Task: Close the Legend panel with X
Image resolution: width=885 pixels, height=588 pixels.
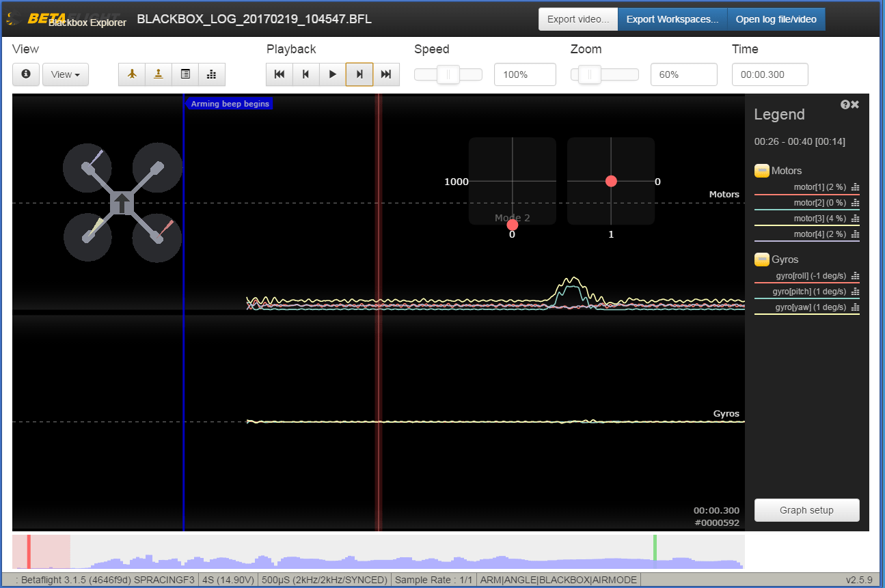Action: click(855, 104)
